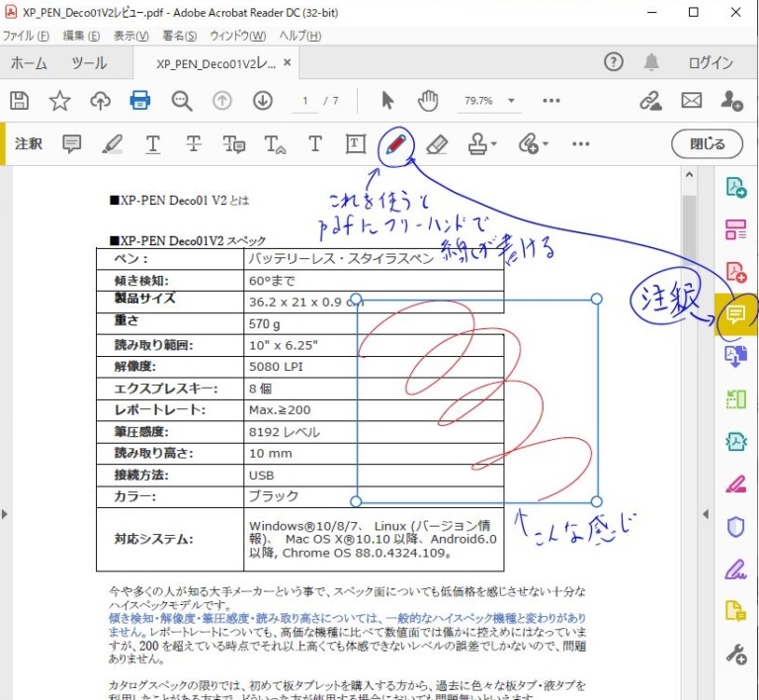Open the Fill & Sign tool in right pane
The height and width of the screenshot is (700, 759).
[x=735, y=569]
